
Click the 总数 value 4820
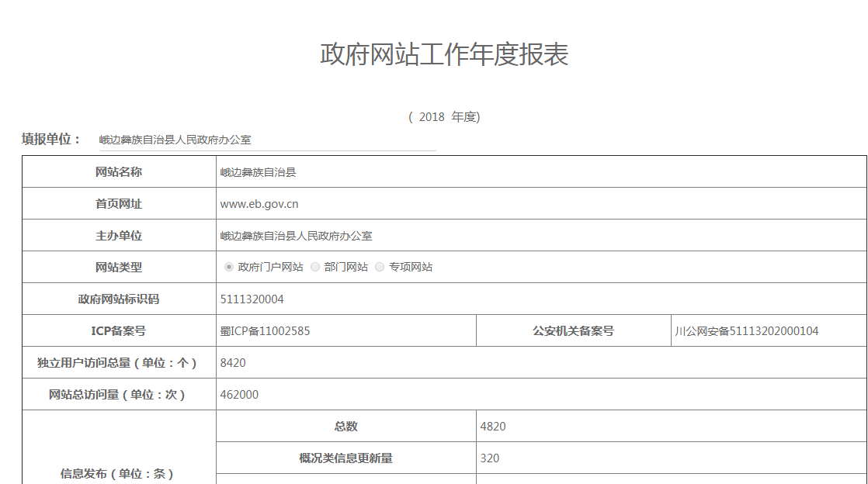(493, 427)
